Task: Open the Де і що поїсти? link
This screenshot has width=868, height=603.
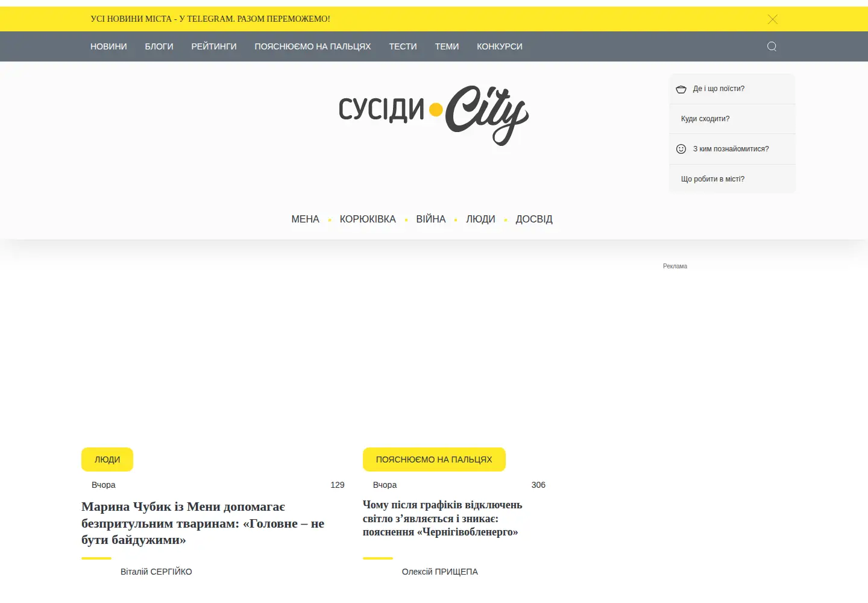Action: coord(719,89)
